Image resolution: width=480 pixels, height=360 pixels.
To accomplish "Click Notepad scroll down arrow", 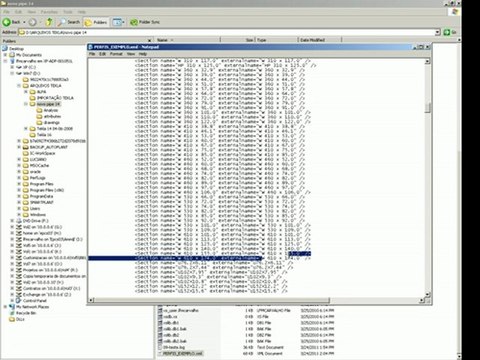I will point(428,295).
